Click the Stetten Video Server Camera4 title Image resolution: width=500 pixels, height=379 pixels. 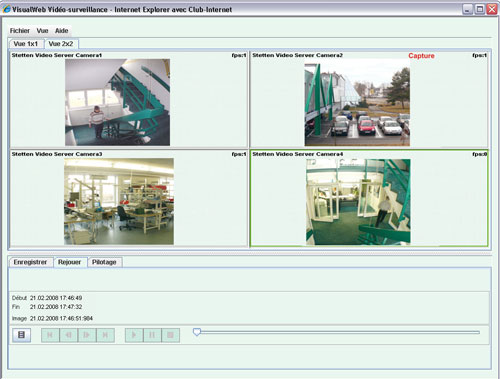297,154
